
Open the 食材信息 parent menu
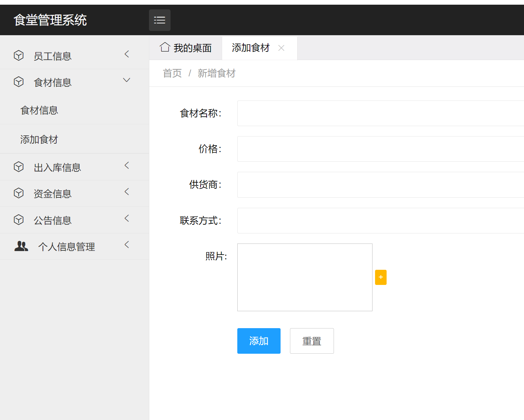[x=74, y=82]
